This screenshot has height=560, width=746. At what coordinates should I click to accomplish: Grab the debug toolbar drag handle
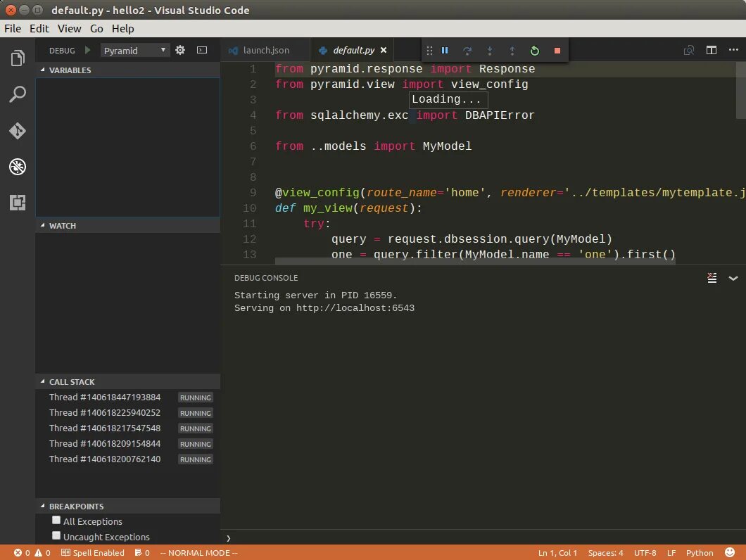(x=429, y=51)
